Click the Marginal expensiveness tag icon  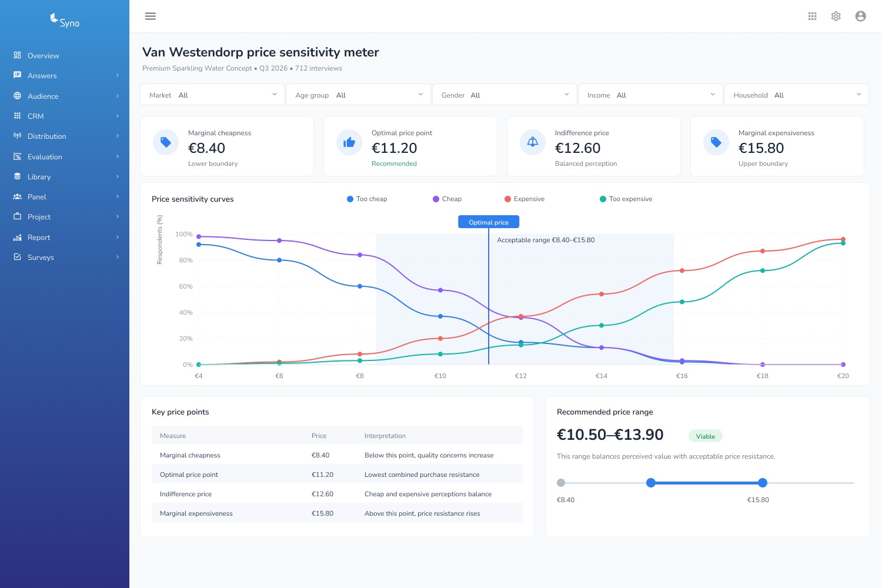click(716, 142)
